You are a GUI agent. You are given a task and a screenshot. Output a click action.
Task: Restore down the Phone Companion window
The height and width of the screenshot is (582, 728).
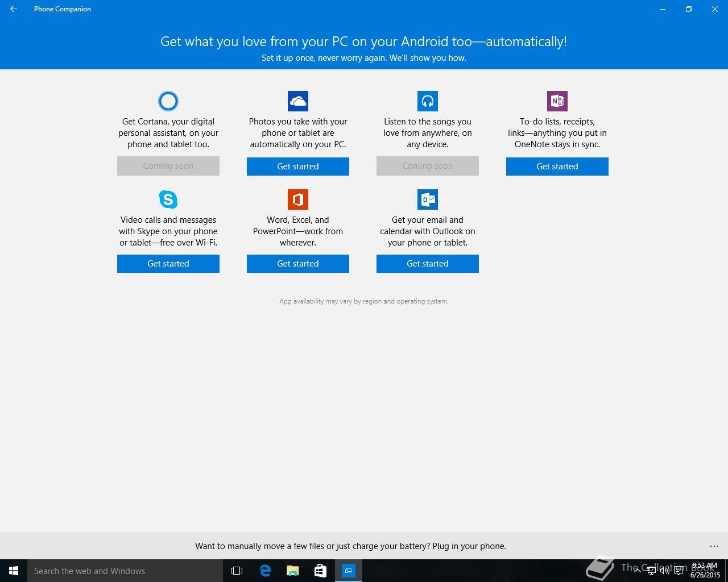tap(689, 9)
